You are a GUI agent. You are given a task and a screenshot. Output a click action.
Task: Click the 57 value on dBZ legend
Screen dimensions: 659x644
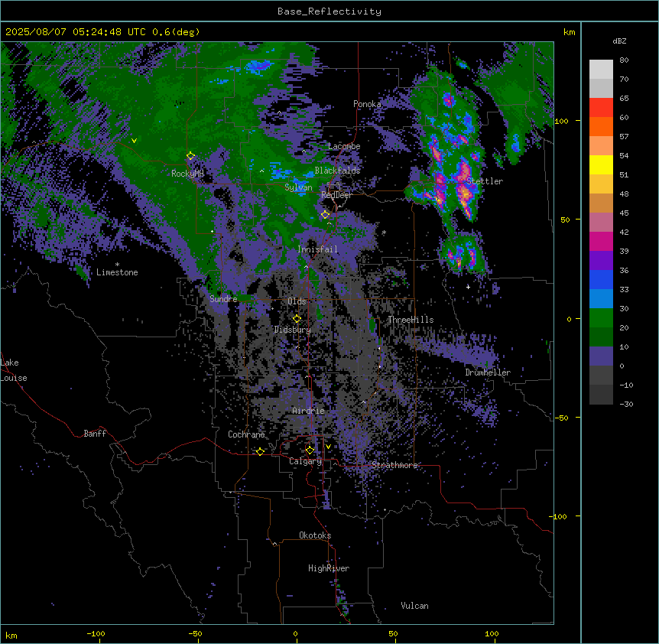pyautogui.click(x=624, y=137)
